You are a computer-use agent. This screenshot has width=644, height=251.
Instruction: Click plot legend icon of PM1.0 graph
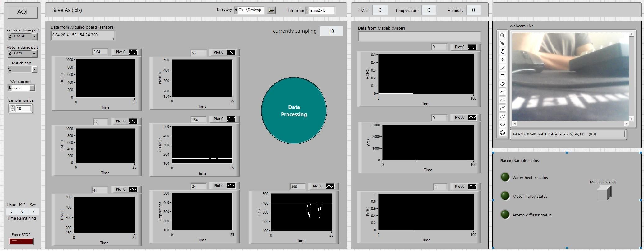tap(133, 121)
